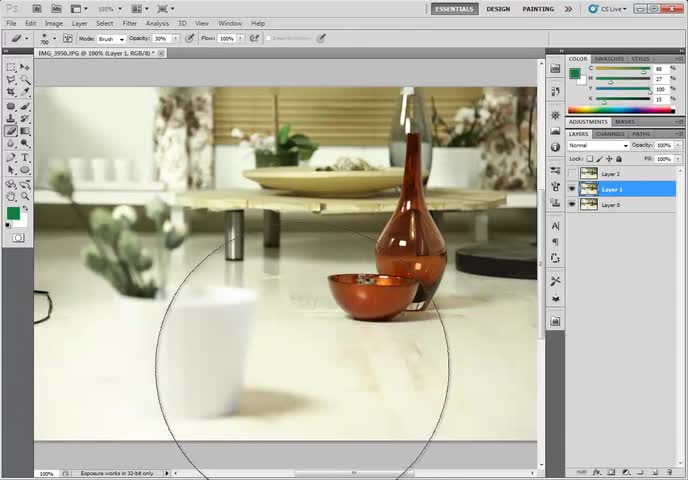Toggle lock position
This screenshot has width=688, height=480.
609,159
